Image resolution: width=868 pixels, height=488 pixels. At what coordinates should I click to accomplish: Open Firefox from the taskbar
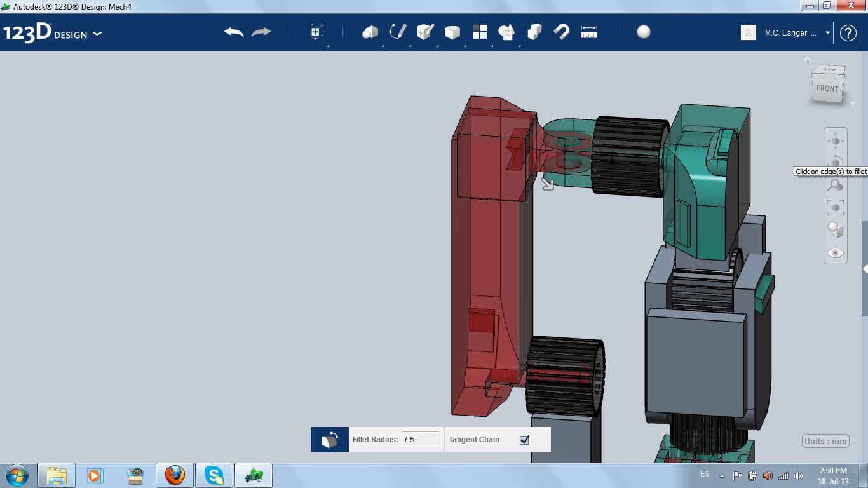174,475
